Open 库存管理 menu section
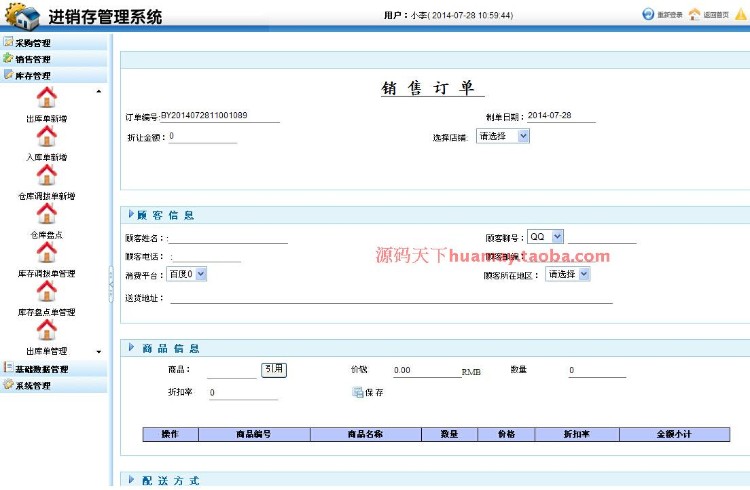The height and width of the screenshot is (490, 750). (54, 75)
